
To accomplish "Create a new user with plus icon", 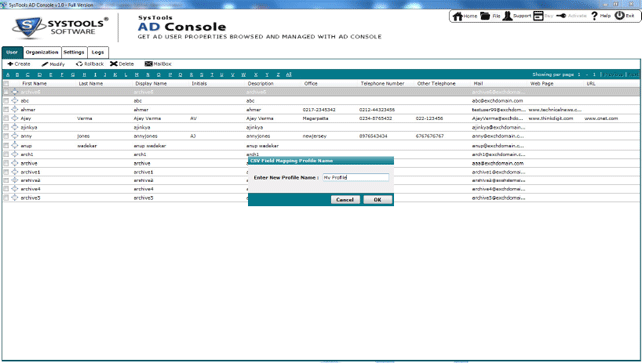I will click(x=19, y=64).
